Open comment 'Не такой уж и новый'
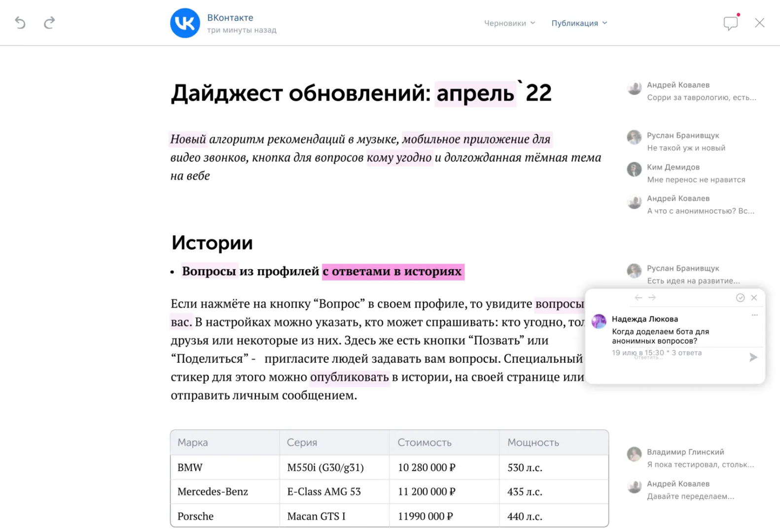The height and width of the screenshot is (532, 780). click(x=686, y=148)
